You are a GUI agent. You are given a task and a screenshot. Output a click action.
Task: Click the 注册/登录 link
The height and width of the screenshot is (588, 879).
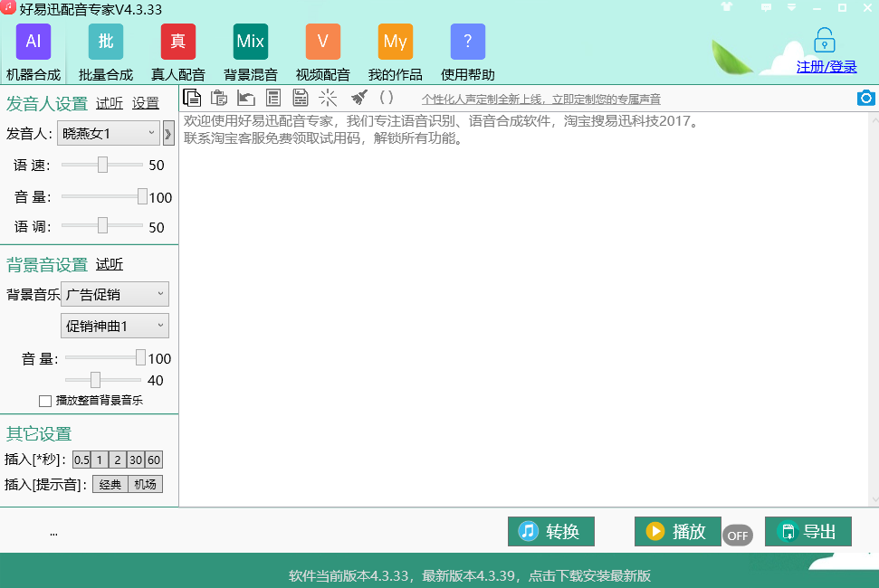pyautogui.click(x=826, y=67)
